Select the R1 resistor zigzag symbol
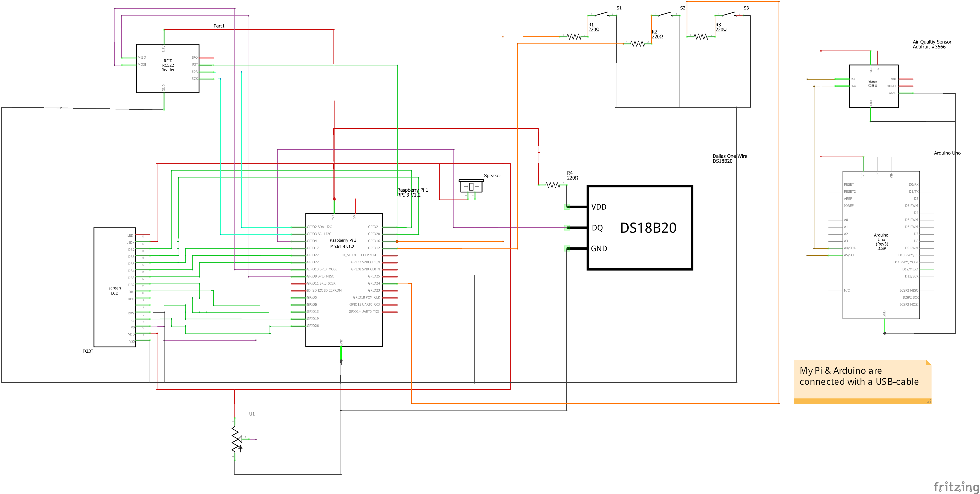The image size is (980, 494). [574, 37]
